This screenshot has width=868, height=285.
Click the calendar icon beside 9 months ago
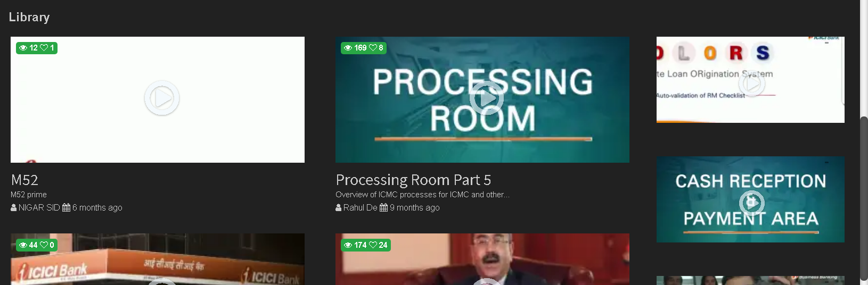[383, 208]
